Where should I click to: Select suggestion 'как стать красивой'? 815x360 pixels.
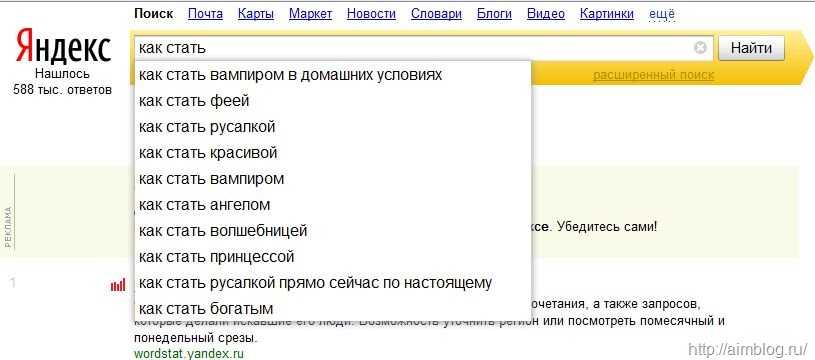pyautogui.click(x=333, y=153)
